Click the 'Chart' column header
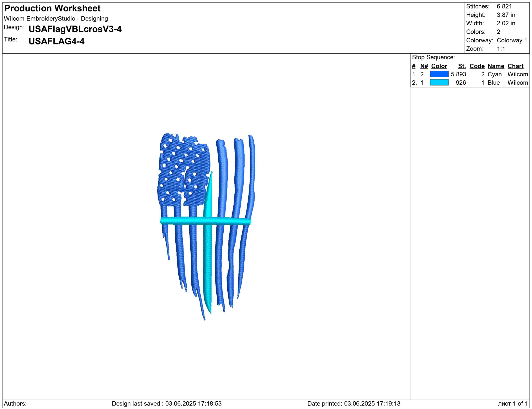This screenshot has height=409, width=532. pos(515,66)
